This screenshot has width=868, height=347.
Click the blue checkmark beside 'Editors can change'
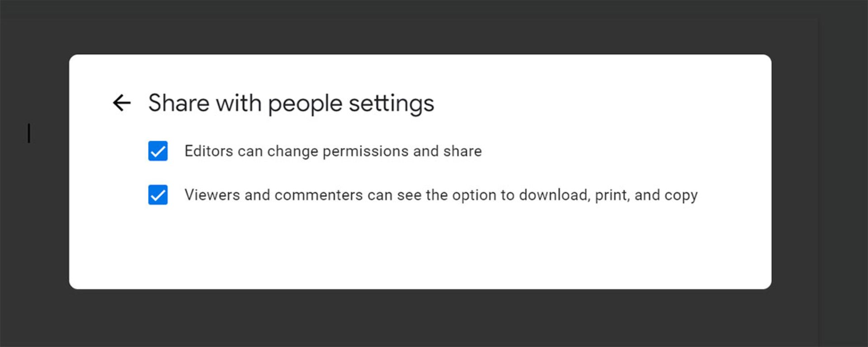coord(158,151)
